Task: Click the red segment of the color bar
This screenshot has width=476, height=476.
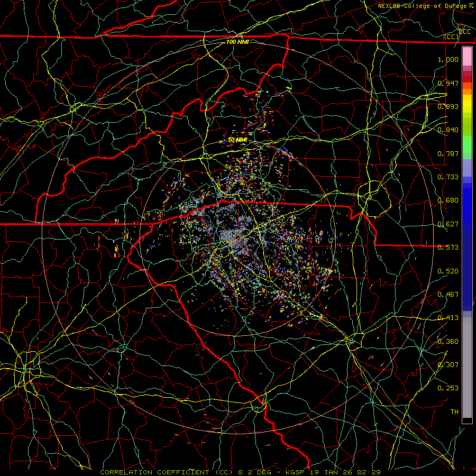Action: [x=467, y=79]
